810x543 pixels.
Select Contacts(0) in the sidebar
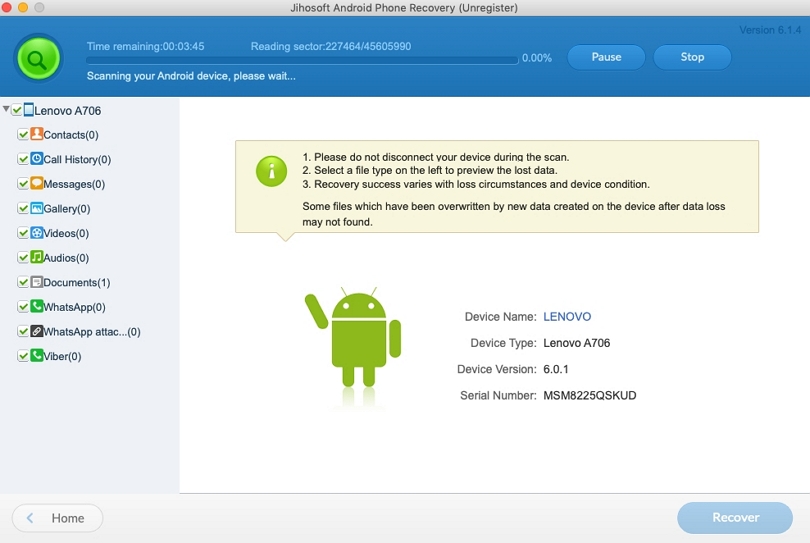click(x=71, y=135)
